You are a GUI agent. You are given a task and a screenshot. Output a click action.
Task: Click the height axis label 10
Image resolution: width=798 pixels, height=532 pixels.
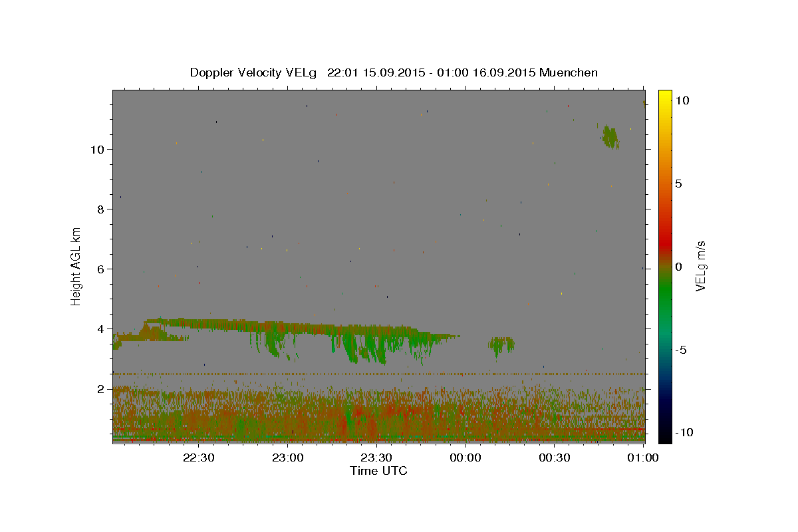tap(96, 149)
